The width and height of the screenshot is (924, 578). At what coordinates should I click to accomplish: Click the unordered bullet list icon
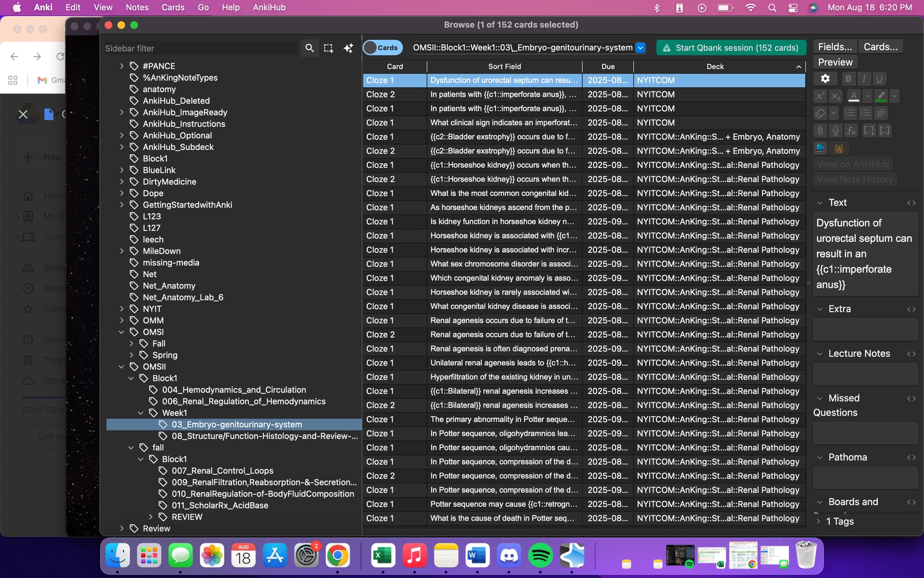pyautogui.click(x=850, y=113)
